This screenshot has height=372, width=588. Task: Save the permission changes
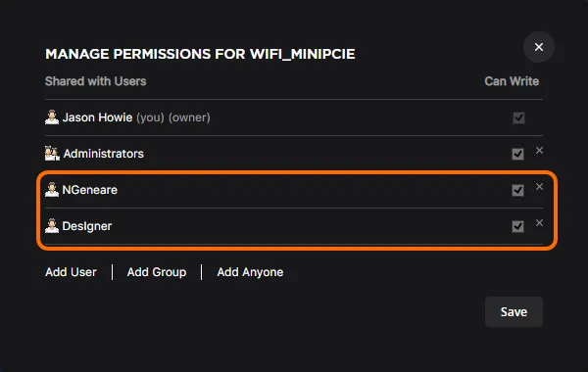click(514, 311)
